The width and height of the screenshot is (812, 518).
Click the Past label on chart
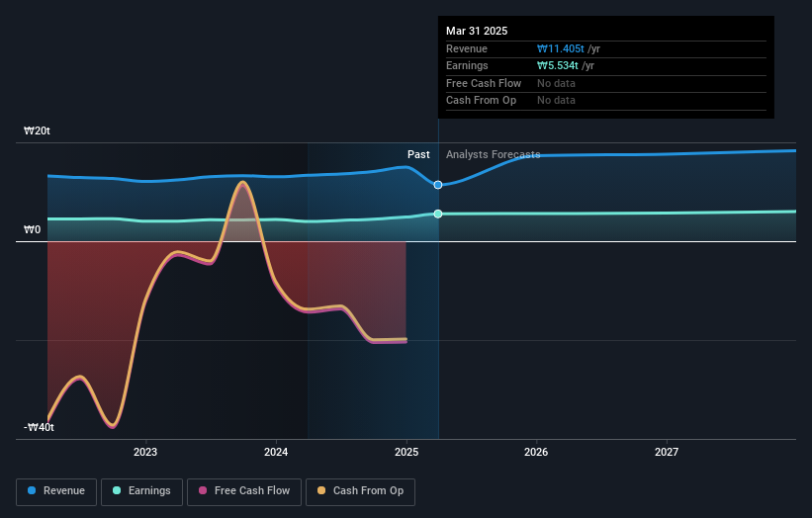[x=418, y=155]
